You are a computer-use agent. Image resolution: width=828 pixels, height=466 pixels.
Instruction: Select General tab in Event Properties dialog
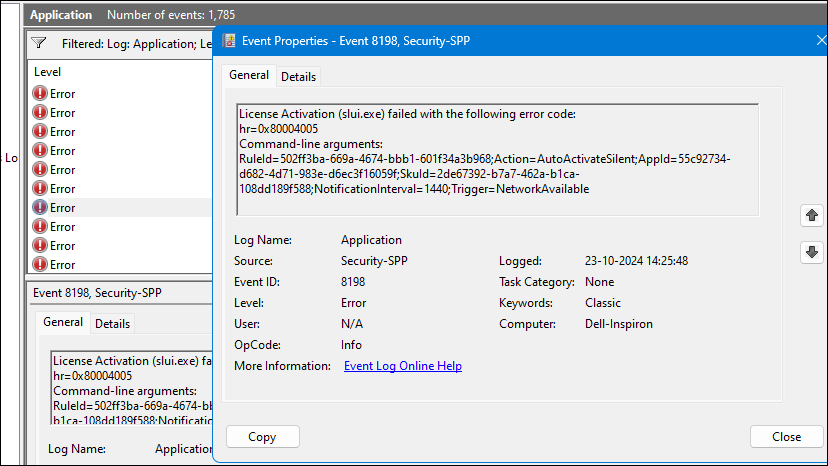point(249,75)
